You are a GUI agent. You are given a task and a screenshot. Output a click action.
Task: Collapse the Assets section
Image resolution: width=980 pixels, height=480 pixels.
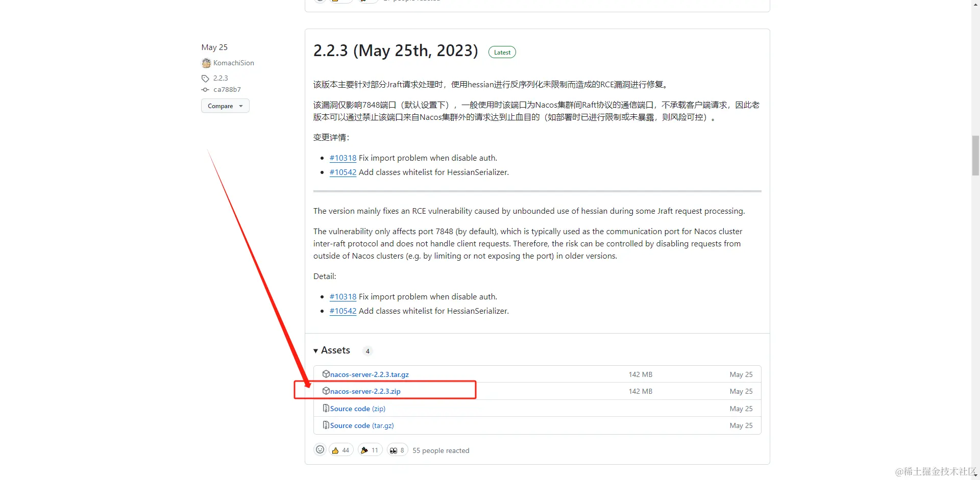(x=332, y=350)
